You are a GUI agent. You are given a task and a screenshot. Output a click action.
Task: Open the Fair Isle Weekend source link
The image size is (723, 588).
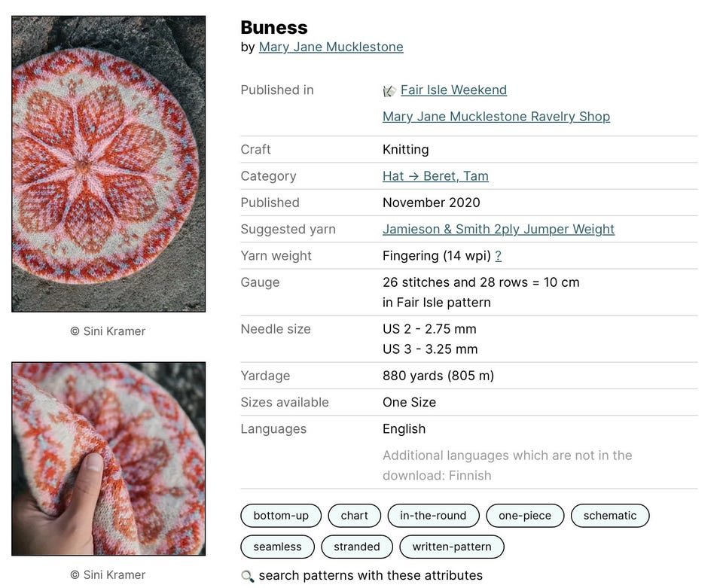tap(453, 90)
